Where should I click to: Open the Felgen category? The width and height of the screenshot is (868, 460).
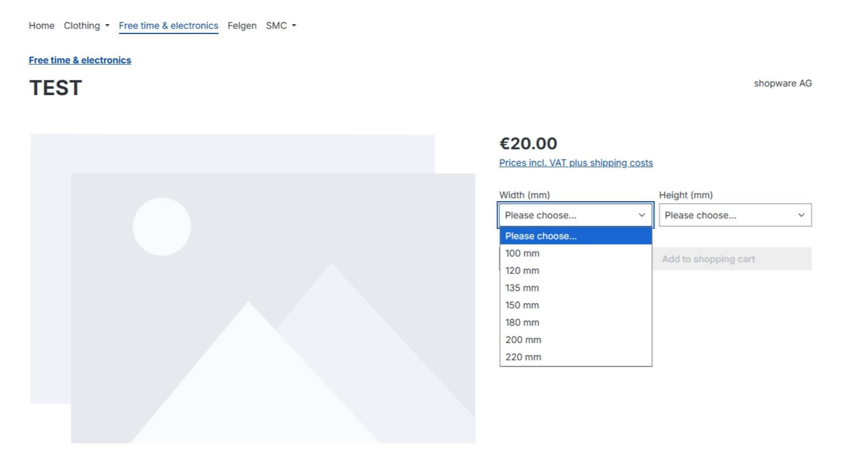click(x=242, y=26)
